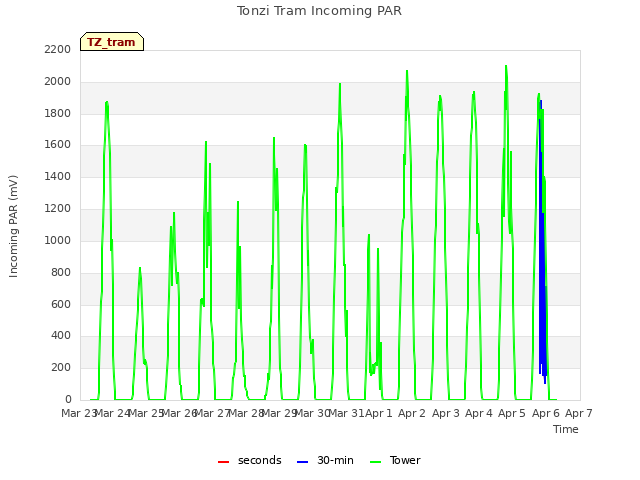Click the 800 y-axis tick label
Image resolution: width=640 pixels, height=480 pixels.
tap(61, 272)
